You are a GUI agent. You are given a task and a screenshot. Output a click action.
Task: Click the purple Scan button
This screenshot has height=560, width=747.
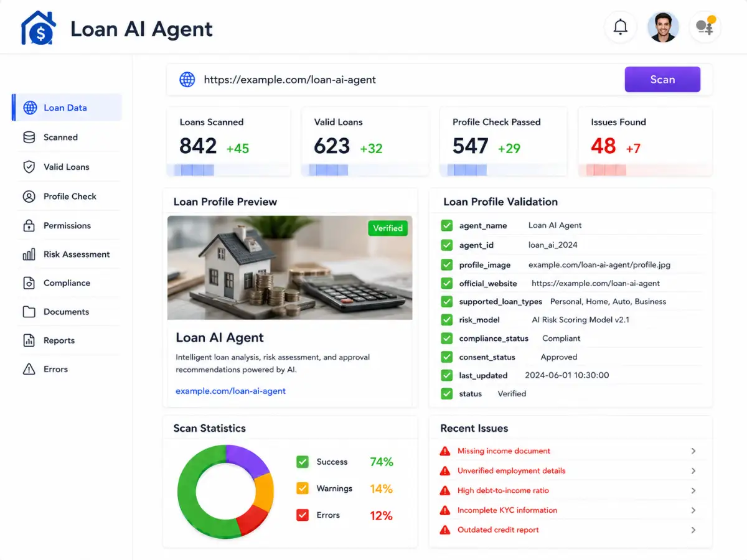pos(662,80)
